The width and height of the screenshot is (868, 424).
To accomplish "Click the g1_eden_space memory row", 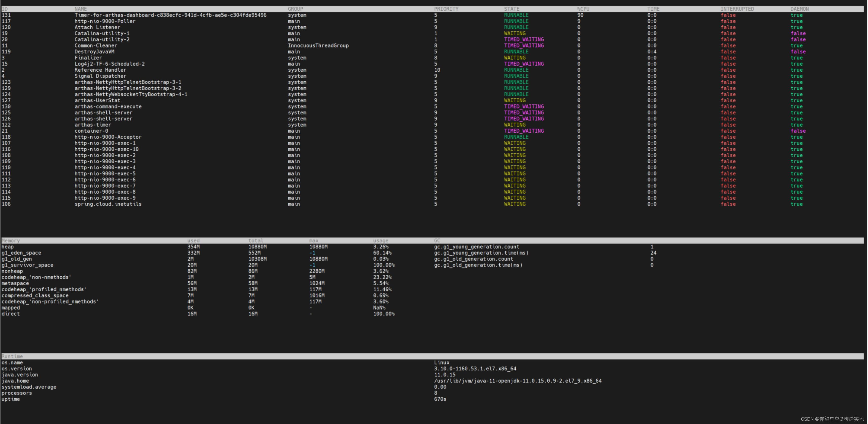I will pos(21,253).
